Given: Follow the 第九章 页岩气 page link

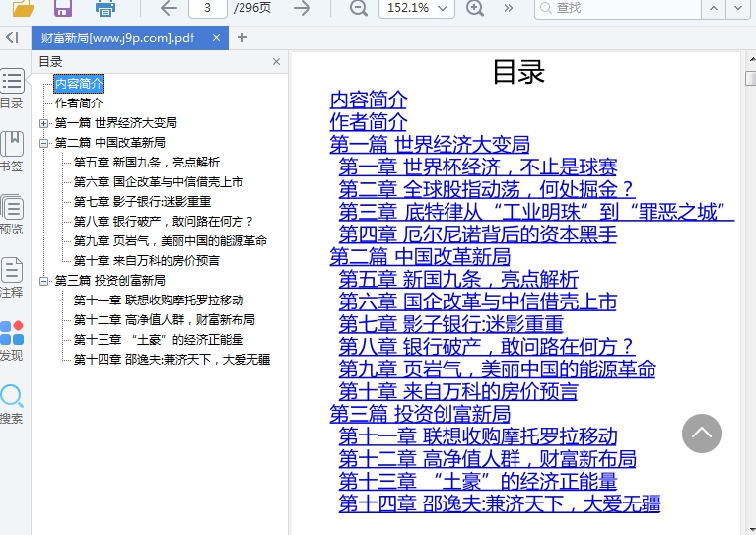Looking at the screenshot, I should click(497, 369).
